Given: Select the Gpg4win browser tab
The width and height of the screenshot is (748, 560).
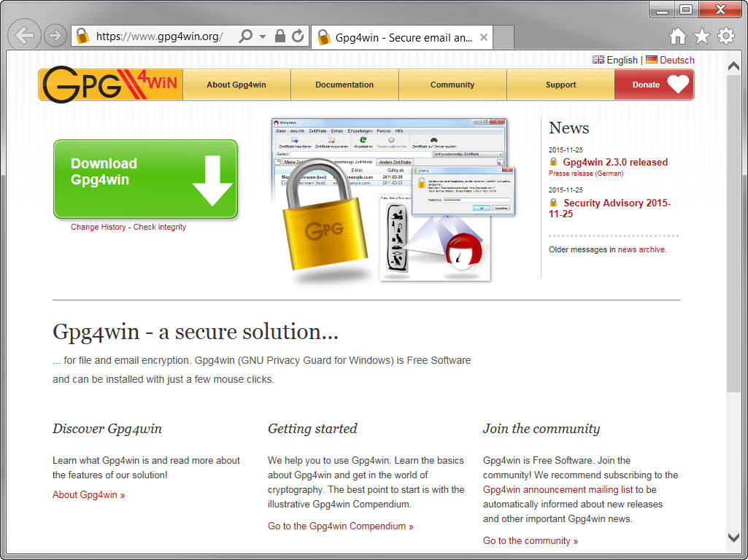Looking at the screenshot, I should 402,37.
